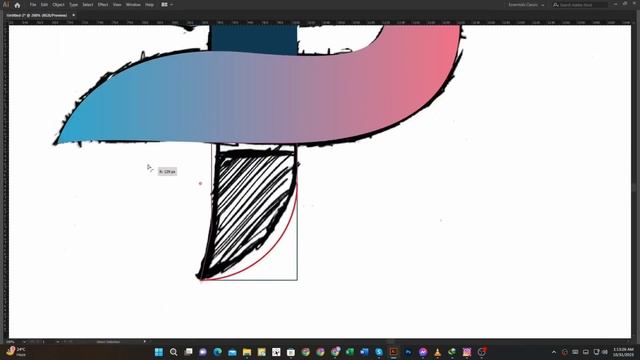The width and height of the screenshot is (640, 360).
Task: Open the Word icon on taskbar
Action: tap(364, 352)
